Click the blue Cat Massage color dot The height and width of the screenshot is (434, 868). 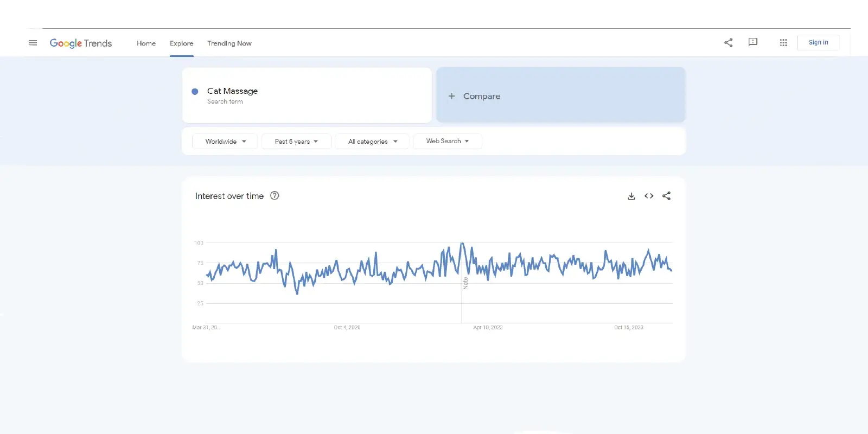click(x=195, y=92)
